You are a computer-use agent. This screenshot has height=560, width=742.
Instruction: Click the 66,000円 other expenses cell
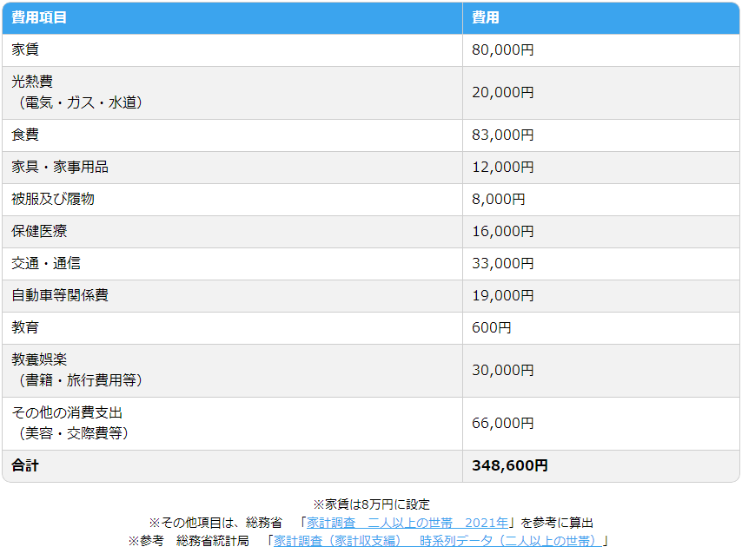click(502, 423)
